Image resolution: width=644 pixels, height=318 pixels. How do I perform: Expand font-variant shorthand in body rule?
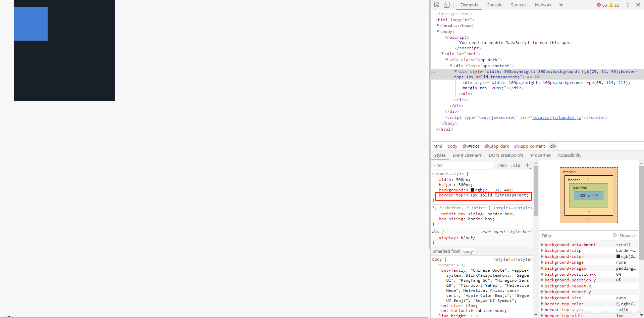tap(472, 311)
